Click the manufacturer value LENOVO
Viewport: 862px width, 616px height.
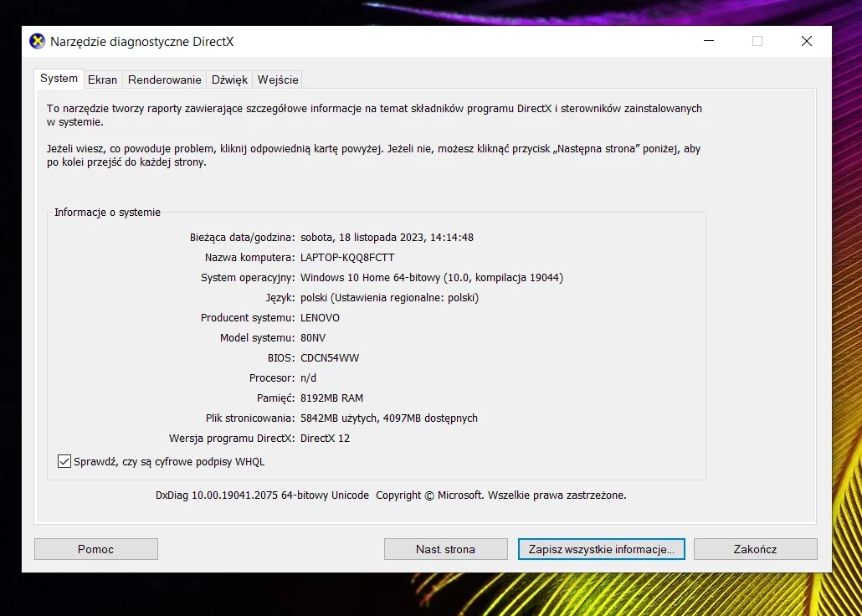(x=320, y=318)
